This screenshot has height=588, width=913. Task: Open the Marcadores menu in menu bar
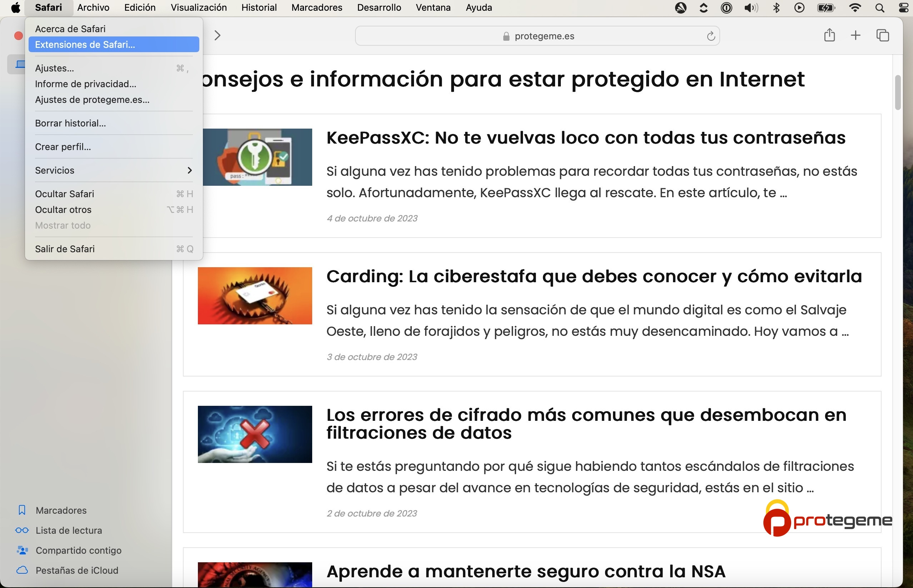pyautogui.click(x=317, y=8)
